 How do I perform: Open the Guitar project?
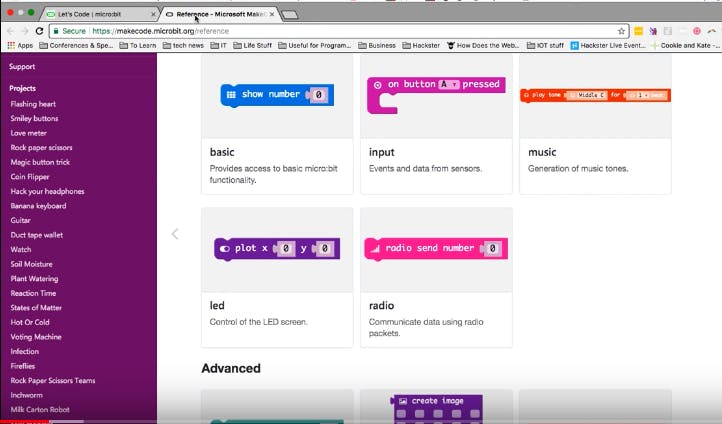click(20, 220)
